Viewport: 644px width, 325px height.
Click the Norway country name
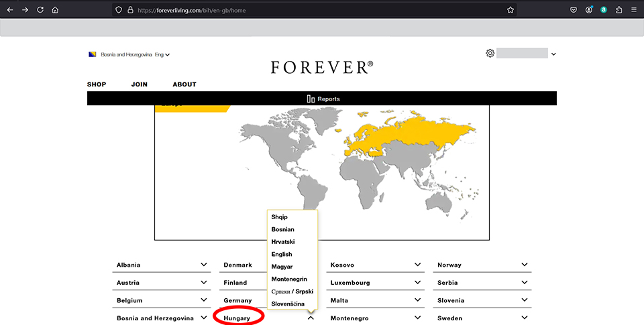click(449, 265)
